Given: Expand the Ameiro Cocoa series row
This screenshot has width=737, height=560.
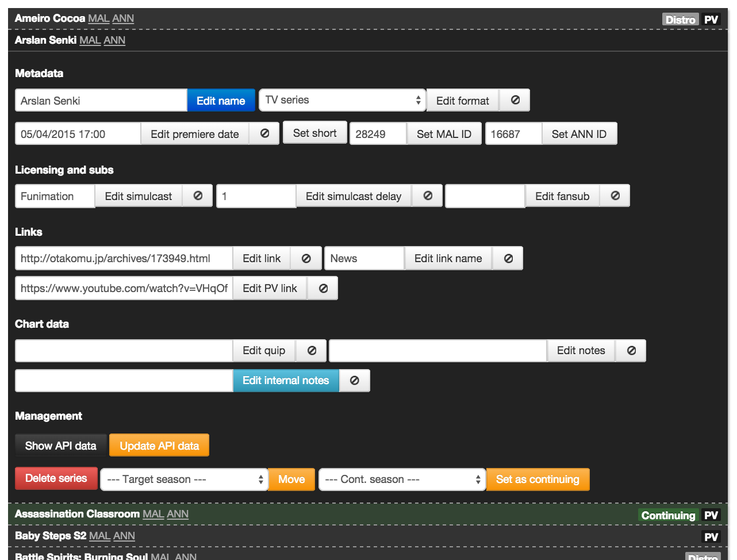Looking at the screenshot, I should (x=50, y=18).
